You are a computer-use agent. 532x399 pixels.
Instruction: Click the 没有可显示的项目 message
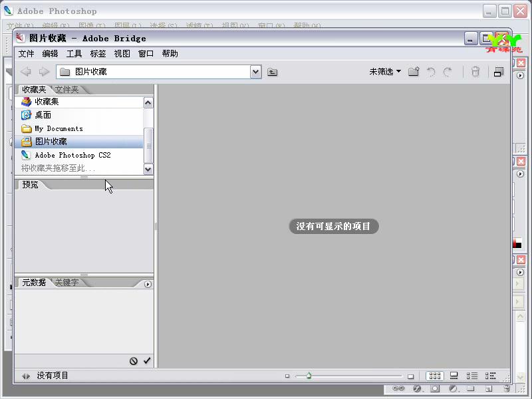pos(334,226)
